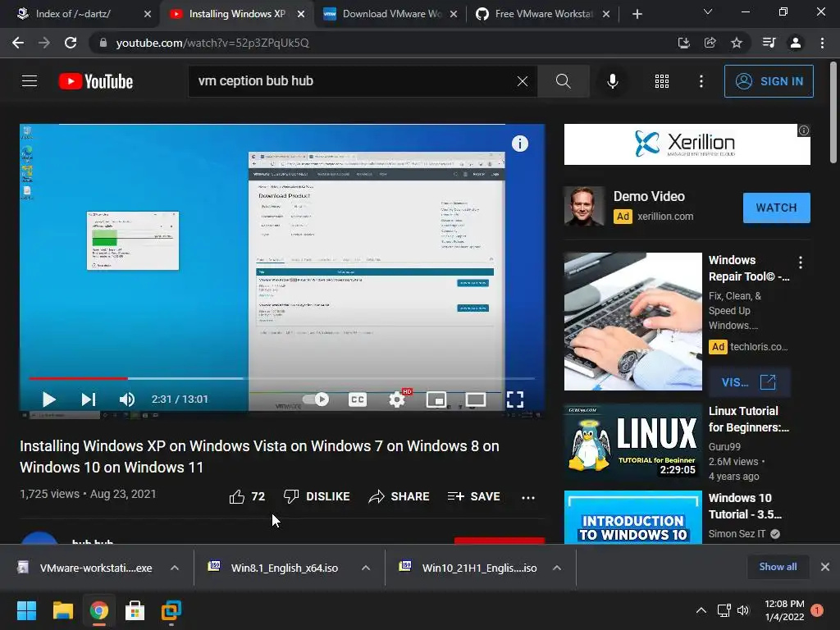The width and height of the screenshot is (840, 630).
Task: Expand options for Win10_21H1 iso download
Action: point(557,568)
